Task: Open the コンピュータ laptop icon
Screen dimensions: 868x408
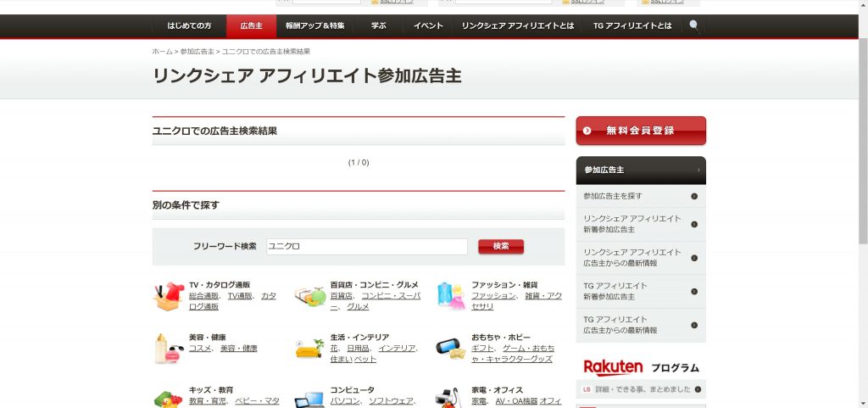Action: pos(309,400)
